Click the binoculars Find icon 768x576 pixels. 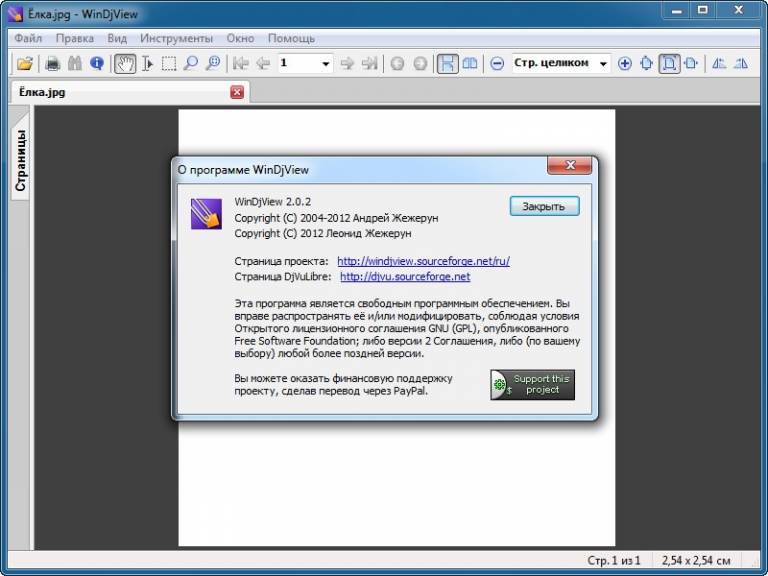[75, 63]
